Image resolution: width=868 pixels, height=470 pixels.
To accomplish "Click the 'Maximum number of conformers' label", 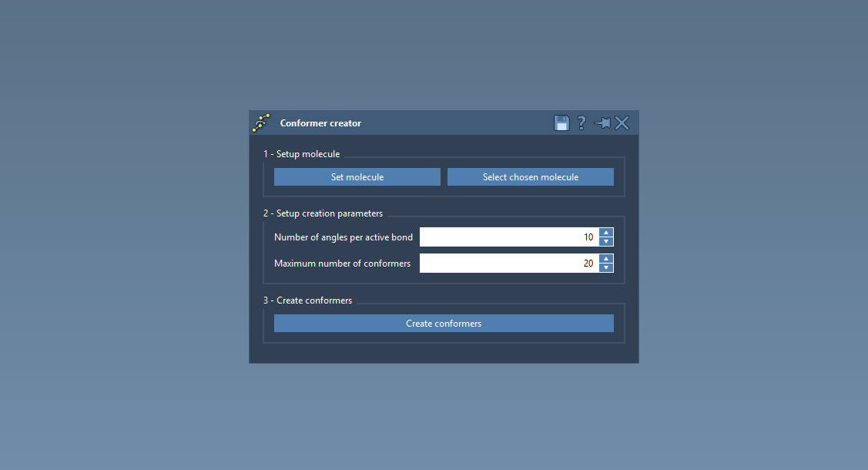I will pos(342,264).
